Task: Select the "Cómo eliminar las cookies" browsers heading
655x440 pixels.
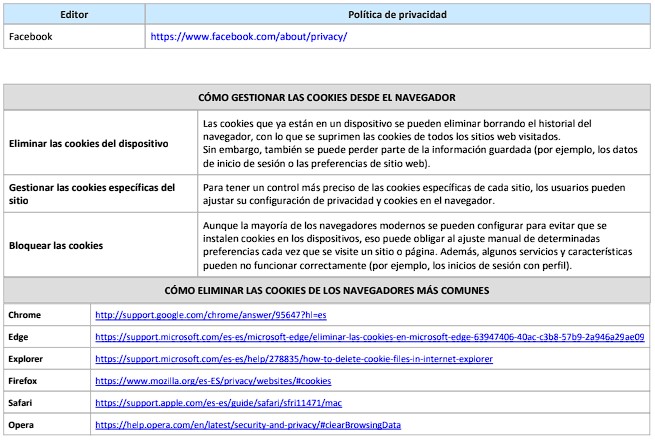Action: [x=326, y=291]
